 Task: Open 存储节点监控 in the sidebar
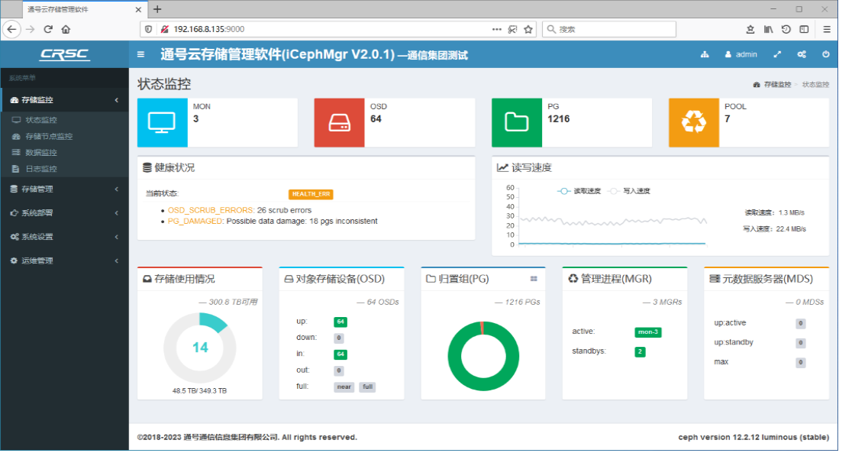(x=49, y=136)
